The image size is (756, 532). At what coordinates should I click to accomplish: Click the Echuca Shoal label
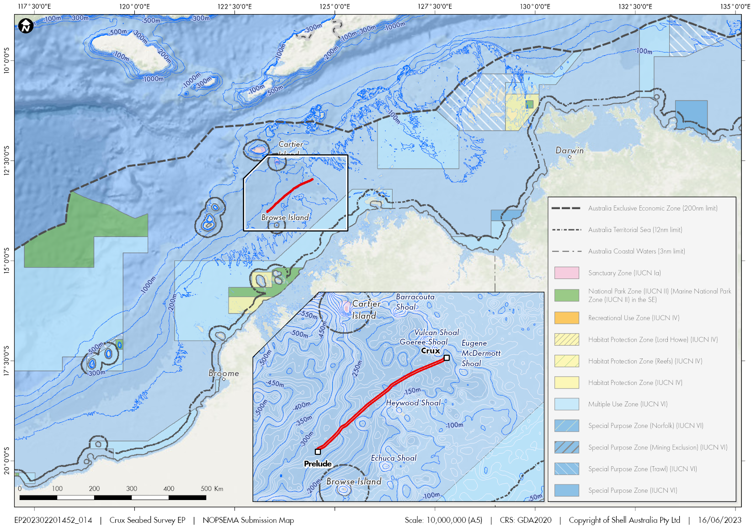(x=394, y=458)
